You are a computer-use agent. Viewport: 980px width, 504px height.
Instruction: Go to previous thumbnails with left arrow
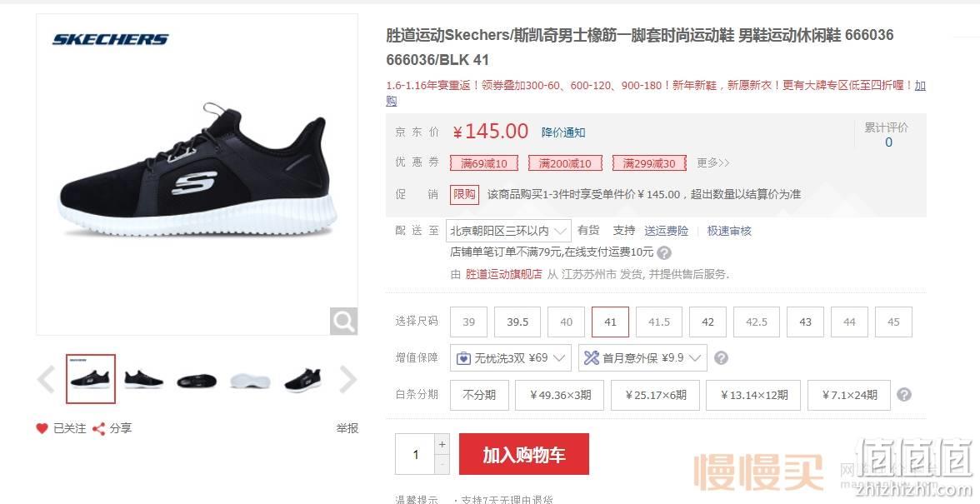pyautogui.click(x=47, y=379)
